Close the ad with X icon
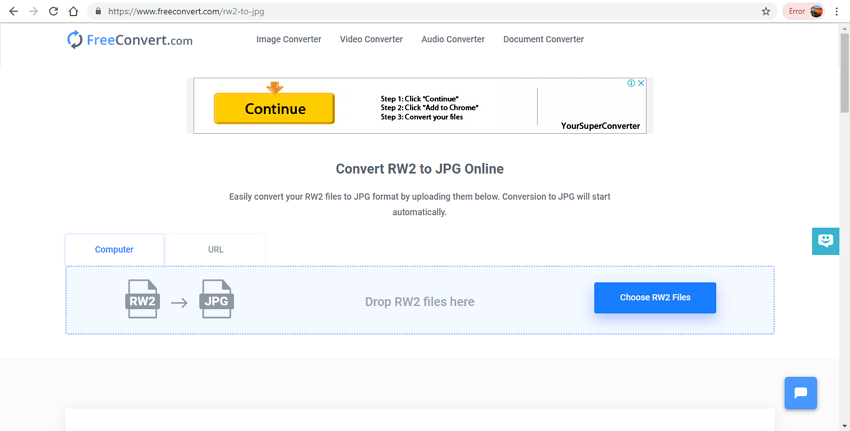 point(641,84)
